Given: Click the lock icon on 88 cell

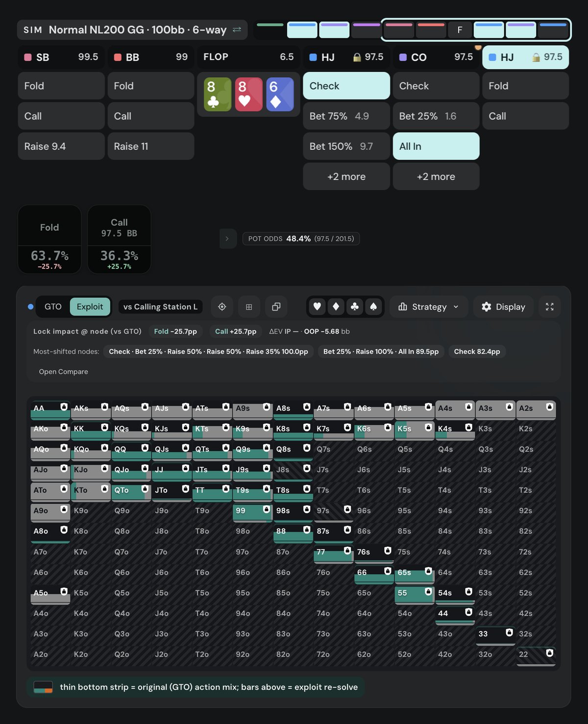Looking at the screenshot, I should 307,530.
